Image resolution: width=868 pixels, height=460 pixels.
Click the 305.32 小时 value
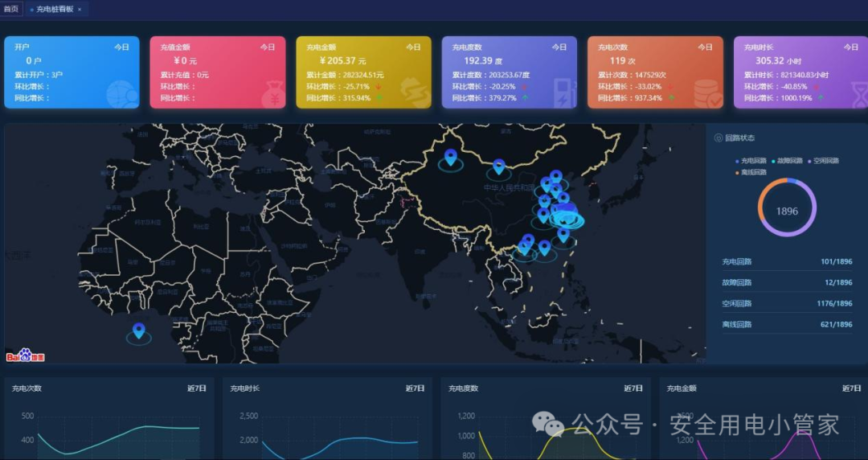click(x=778, y=61)
